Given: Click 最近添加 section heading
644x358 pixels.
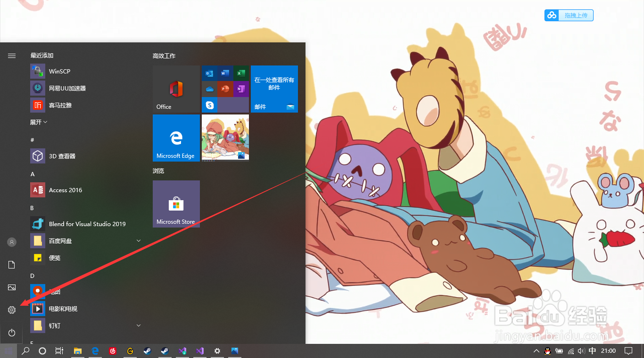Looking at the screenshot, I should coord(42,56).
